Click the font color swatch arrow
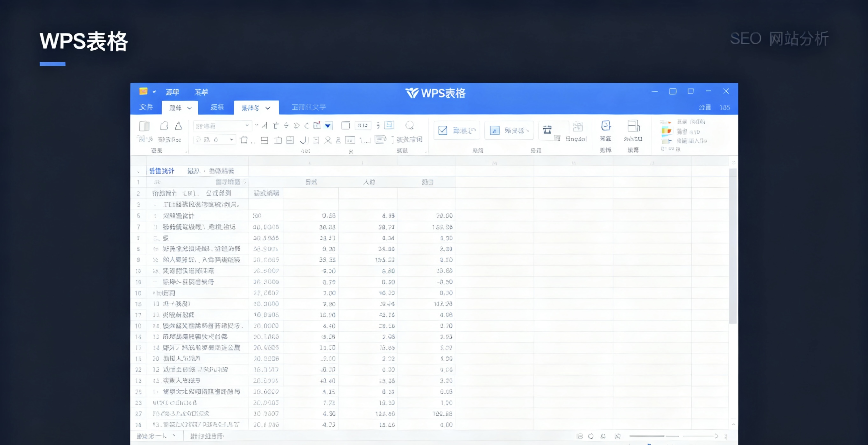This screenshot has width=868, height=445. pos(328,126)
